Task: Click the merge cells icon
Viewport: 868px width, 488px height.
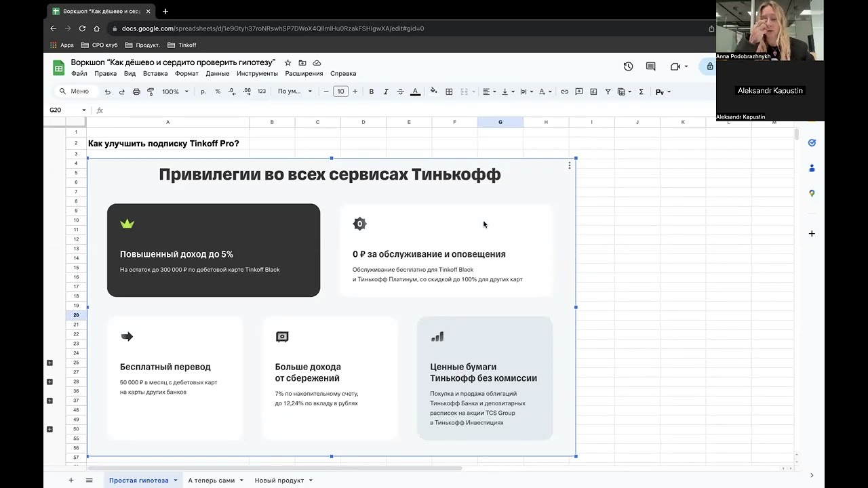Action: coord(465,91)
